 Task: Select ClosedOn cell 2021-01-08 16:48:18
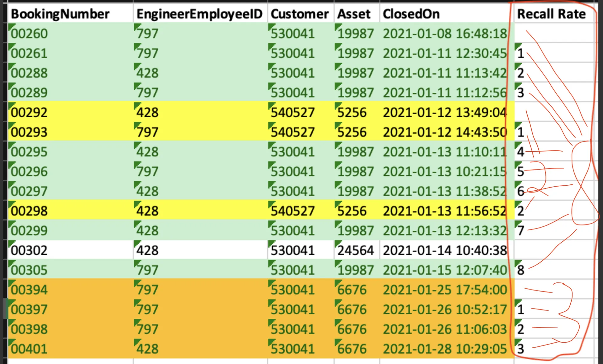[x=445, y=33]
